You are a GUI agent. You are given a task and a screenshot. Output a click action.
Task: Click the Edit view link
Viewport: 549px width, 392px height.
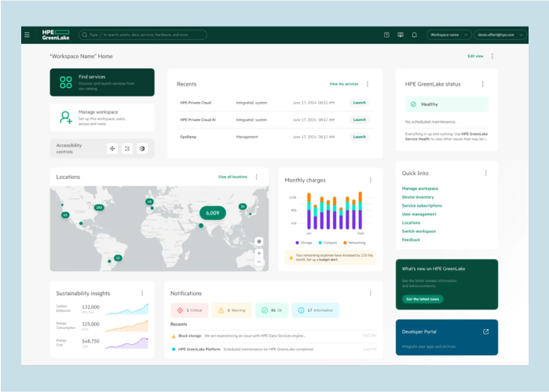click(475, 56)
